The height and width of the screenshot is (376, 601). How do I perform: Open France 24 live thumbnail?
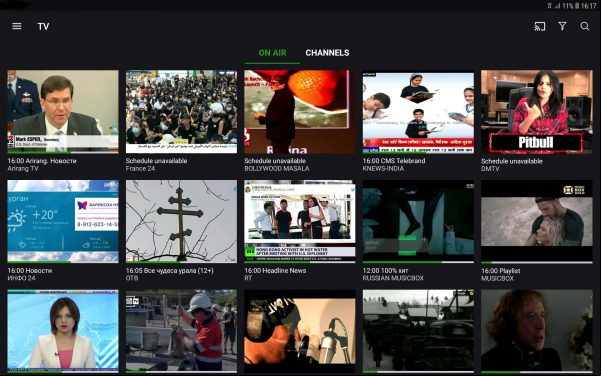(181, 112)
